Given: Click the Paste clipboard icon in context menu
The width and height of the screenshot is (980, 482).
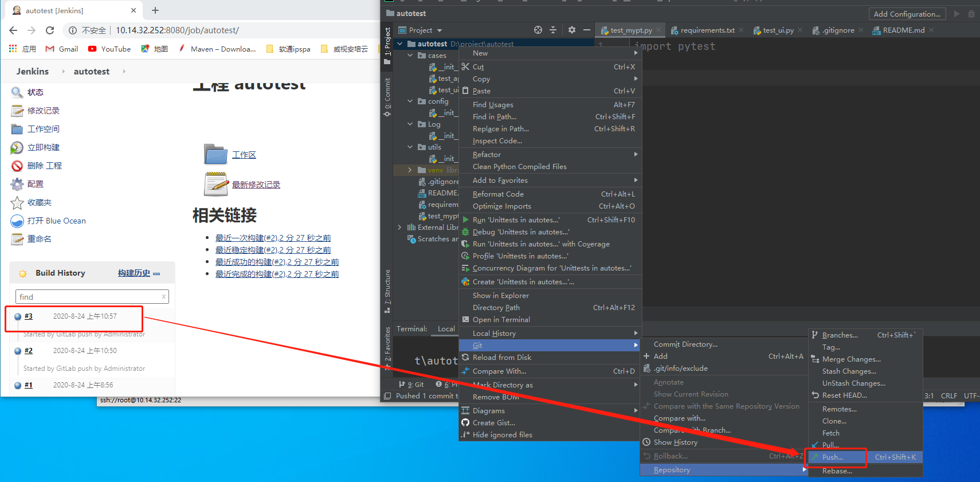Looking at the screenshot, I should pos(465,91).
